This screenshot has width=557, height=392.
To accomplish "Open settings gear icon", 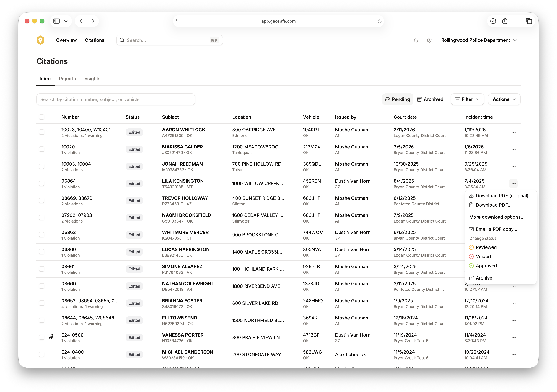I will [429, 40].
